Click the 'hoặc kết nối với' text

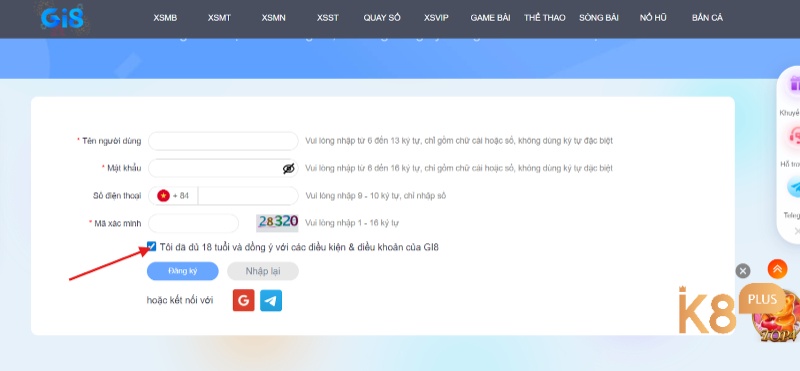[x=180, y=300]
